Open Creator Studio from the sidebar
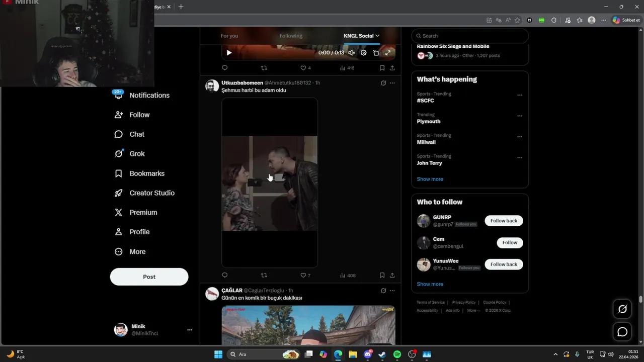This screenshot has height=362, width=644. (151, 193)
